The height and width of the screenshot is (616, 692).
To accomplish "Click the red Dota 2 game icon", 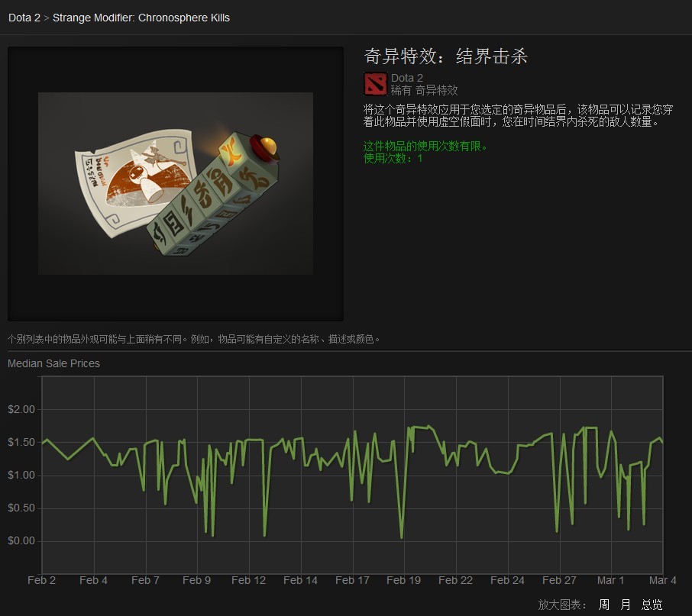I will point(375,83).
